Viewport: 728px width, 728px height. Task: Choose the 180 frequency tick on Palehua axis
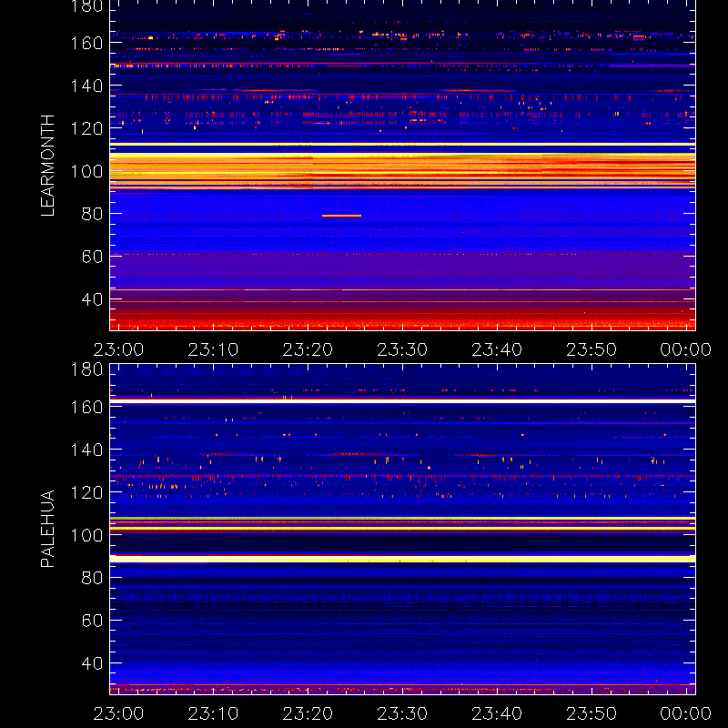point(86,369)
